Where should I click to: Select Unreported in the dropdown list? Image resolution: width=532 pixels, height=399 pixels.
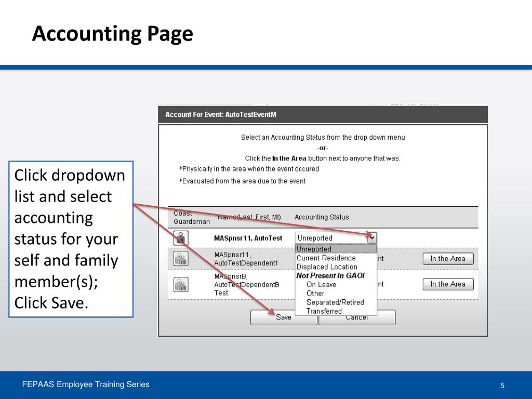click(336, 249)
